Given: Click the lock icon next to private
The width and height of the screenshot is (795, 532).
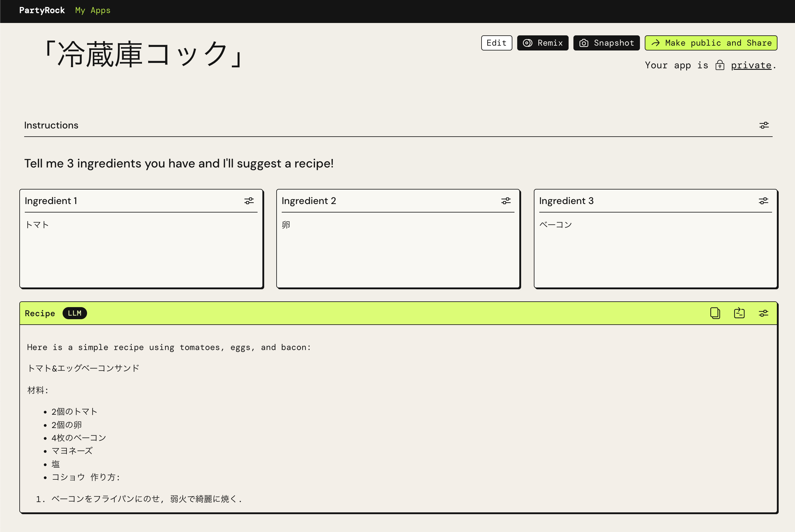Looking at the screenshot, I should point(720,65).
